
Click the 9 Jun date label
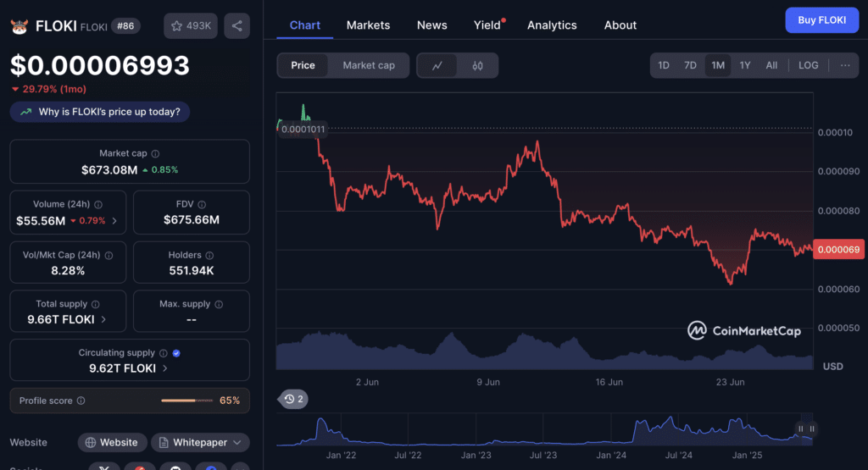[x=488, y=382]
